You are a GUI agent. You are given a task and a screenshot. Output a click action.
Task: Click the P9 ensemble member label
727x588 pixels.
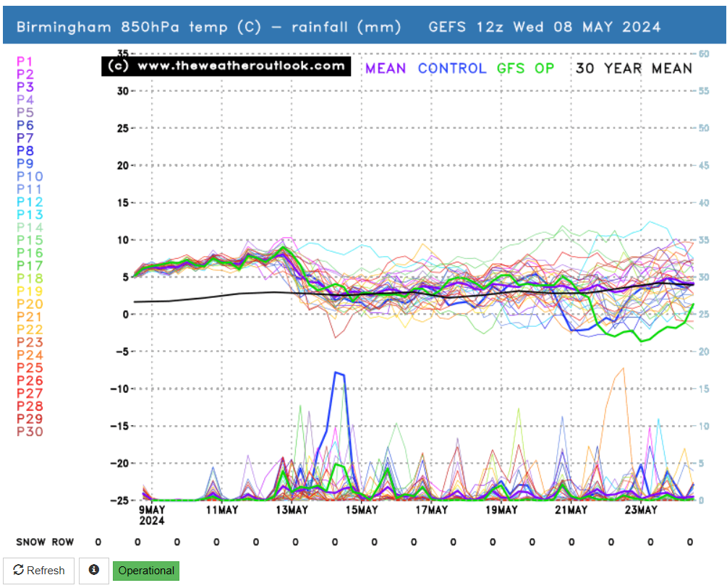[x=25, y=163]
